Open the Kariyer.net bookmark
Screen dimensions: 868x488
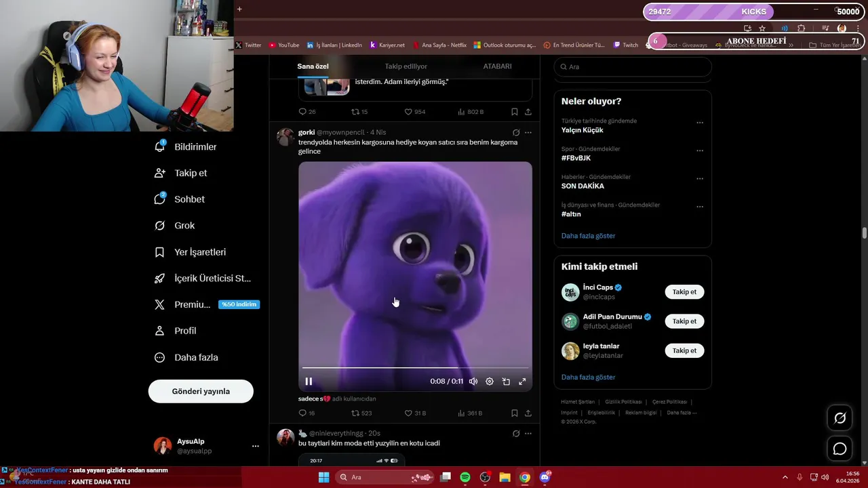click(387, 45)
